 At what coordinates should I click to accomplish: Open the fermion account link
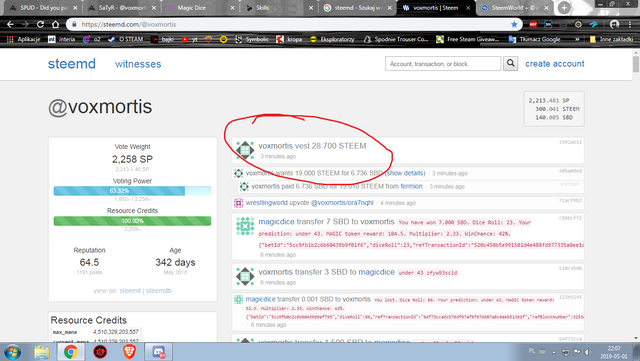411,186
